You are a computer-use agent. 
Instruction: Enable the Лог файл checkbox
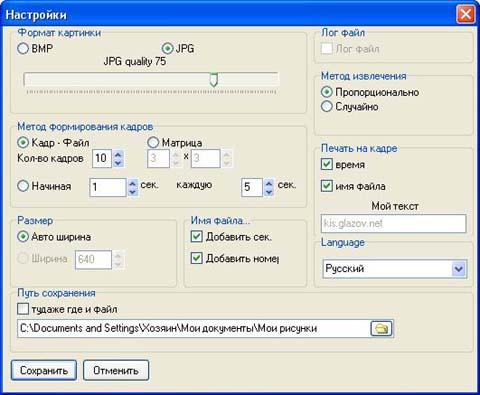click(x=326, y=49)
